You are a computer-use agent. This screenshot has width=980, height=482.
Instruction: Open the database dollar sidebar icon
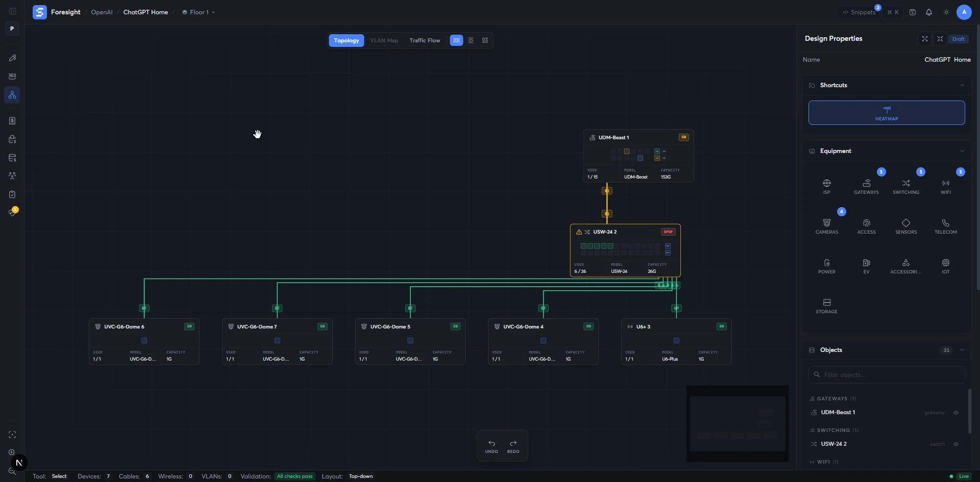point(12,158)
